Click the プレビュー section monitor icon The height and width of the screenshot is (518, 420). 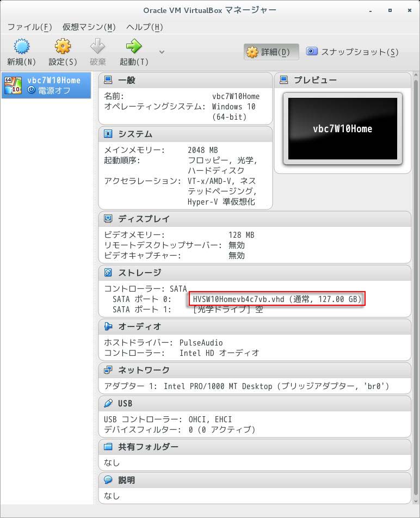[x=283, y=79]
